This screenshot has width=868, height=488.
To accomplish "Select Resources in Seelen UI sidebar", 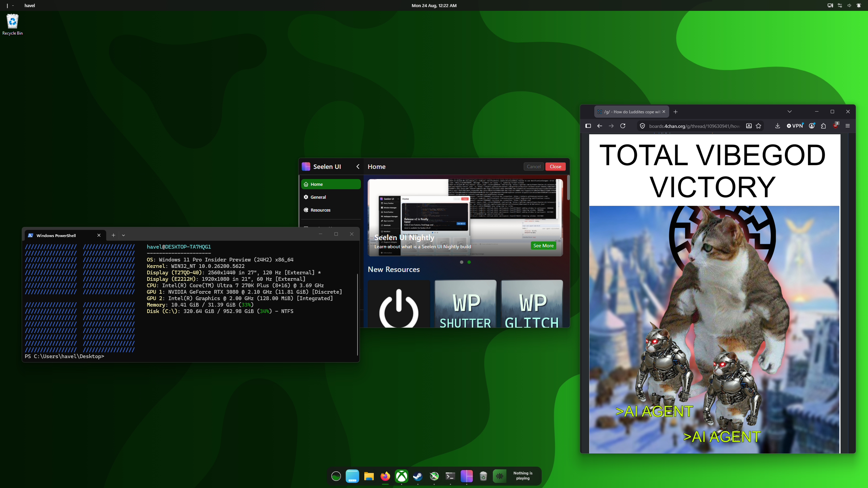I will (331, 210).
